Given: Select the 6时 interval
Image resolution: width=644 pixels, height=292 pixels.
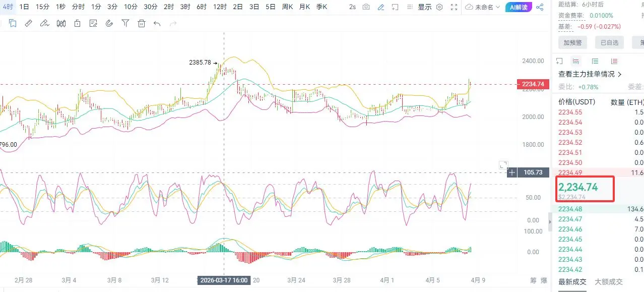Looking at the screenshot, I should coord(201,7).
